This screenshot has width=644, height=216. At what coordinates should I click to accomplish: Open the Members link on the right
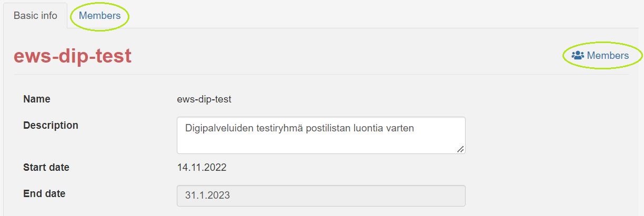click(607, 55)
